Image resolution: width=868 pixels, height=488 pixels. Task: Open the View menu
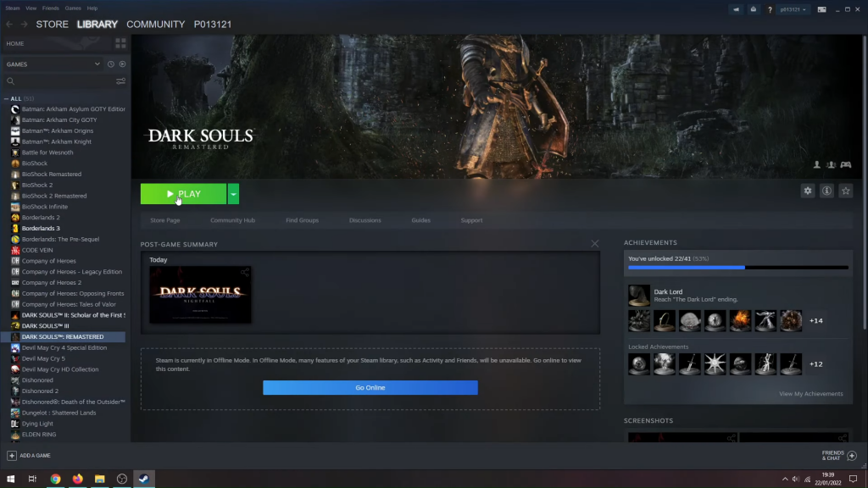[x=31, y=8]
